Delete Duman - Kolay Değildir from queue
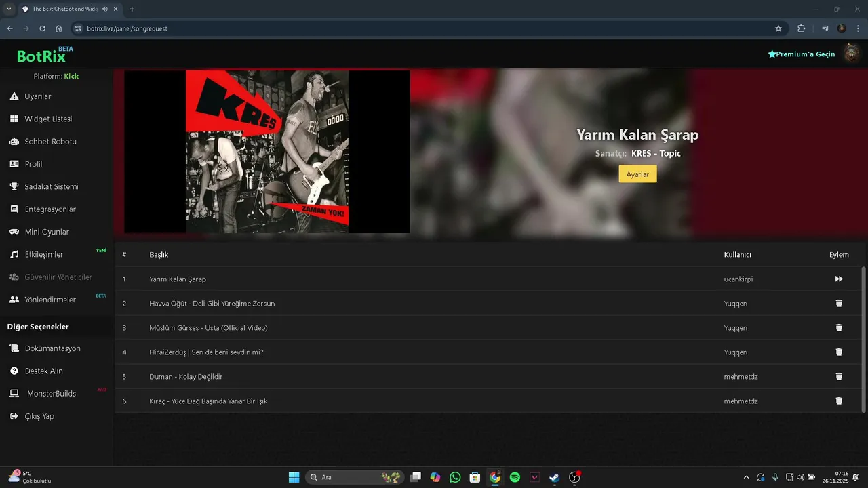This screenshot has width=868, height=488. click(x=839, y=377)
